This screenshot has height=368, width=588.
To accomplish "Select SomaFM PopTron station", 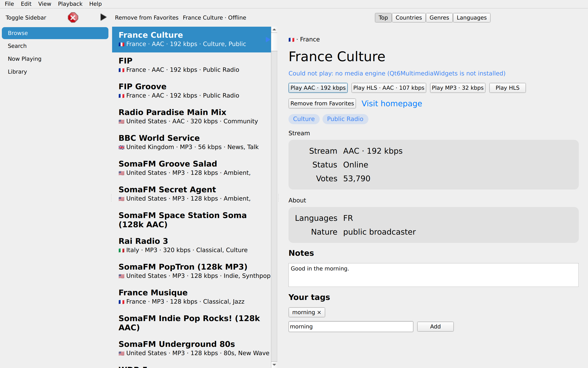I will pos(191,272).
